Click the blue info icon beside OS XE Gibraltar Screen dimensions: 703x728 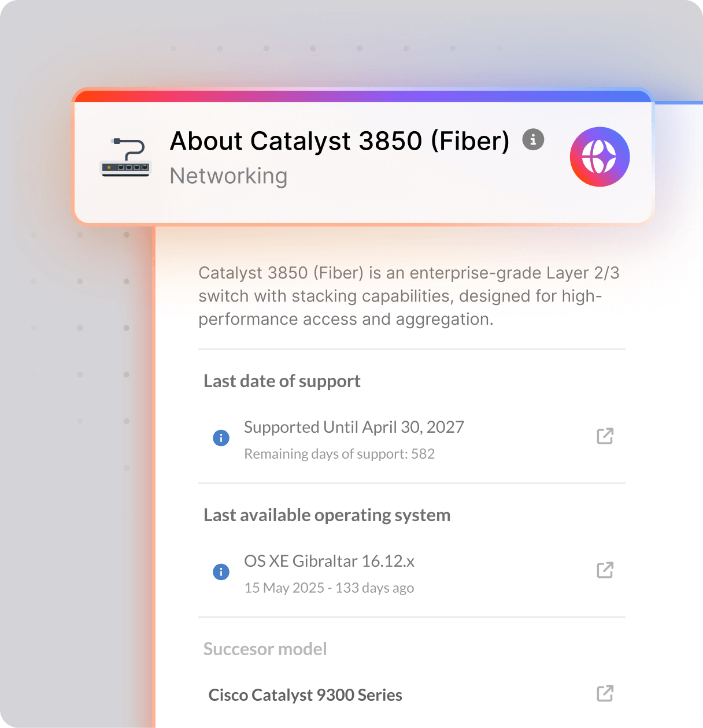[221, 572]
